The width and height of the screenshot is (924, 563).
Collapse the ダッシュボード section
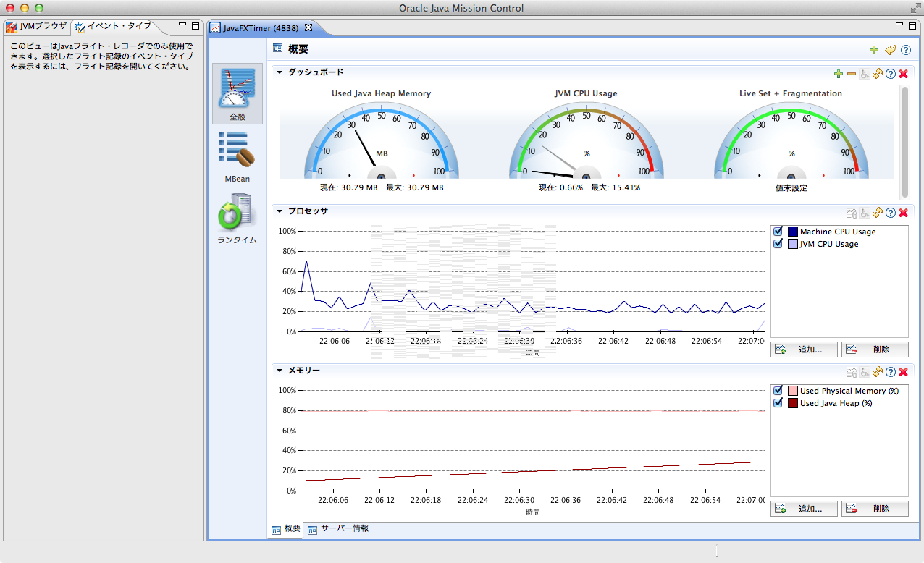pos(280,72)
